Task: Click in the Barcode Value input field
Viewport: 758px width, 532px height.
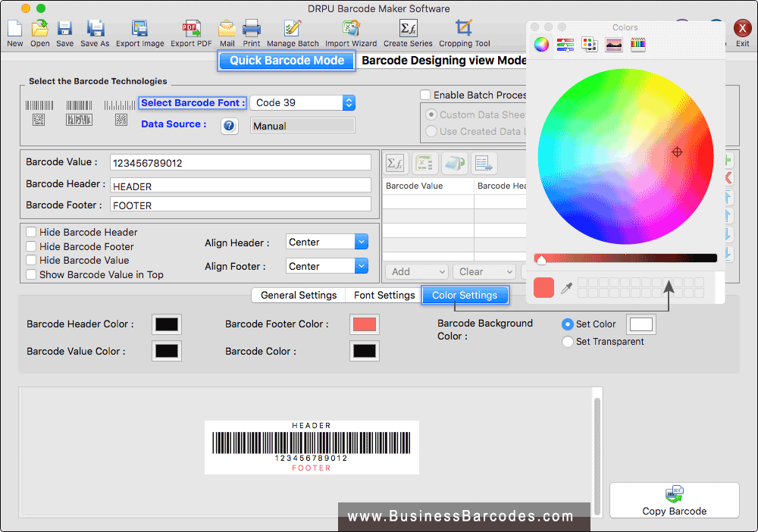Action: click(241, 163)
